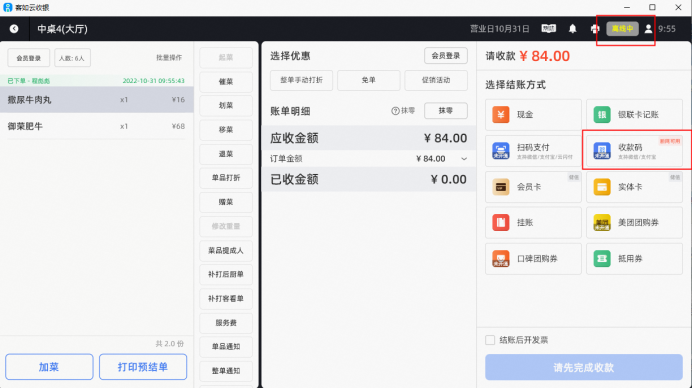Screen dimensions: 692x389
Task: Click the 加菜 add dish button
Action: click(49, 367)
